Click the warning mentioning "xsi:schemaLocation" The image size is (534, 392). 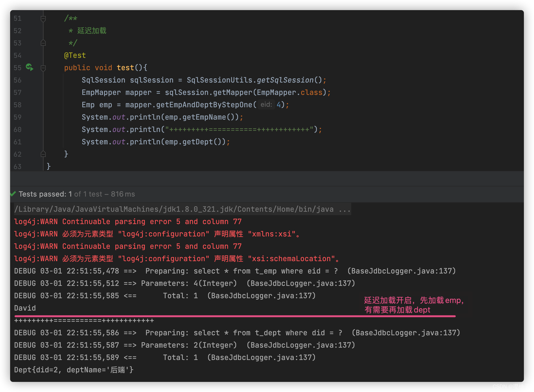[177, 259]
